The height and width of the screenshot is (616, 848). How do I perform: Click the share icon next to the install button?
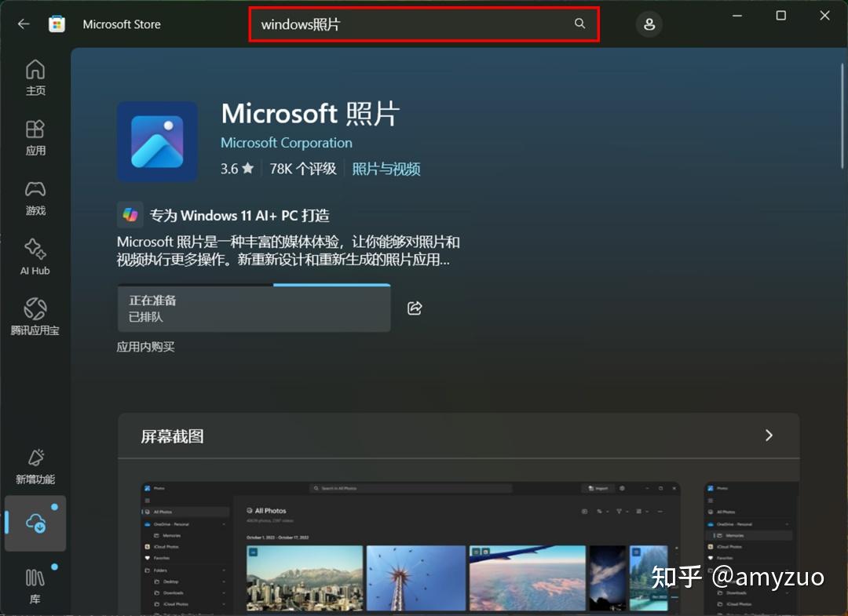[x=415, y=308]
